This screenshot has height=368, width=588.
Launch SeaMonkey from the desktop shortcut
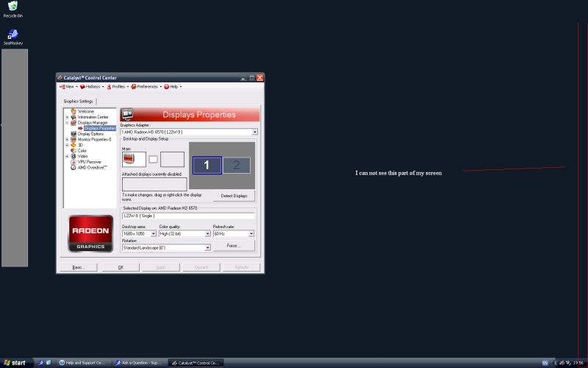12,38
